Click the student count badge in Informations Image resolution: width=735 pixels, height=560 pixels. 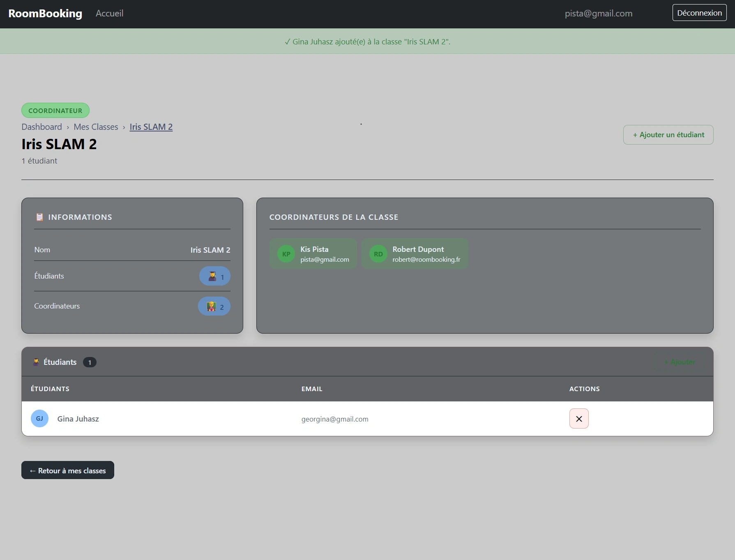(214, 276)
